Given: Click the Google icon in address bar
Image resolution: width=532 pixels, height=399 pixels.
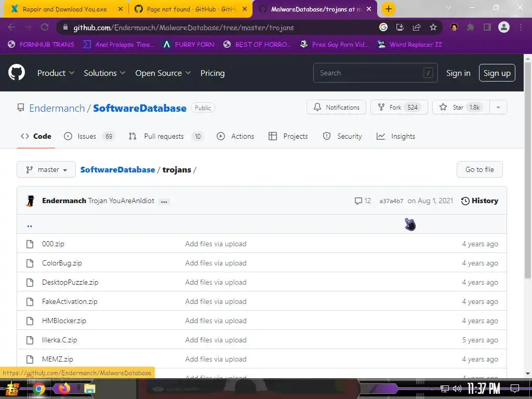Looking at the screenshot, I should click(383, 27).
